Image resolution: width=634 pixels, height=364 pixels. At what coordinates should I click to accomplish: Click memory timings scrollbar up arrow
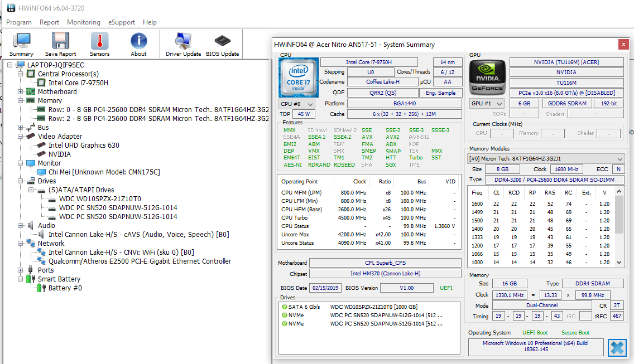(x=619, y=192)
